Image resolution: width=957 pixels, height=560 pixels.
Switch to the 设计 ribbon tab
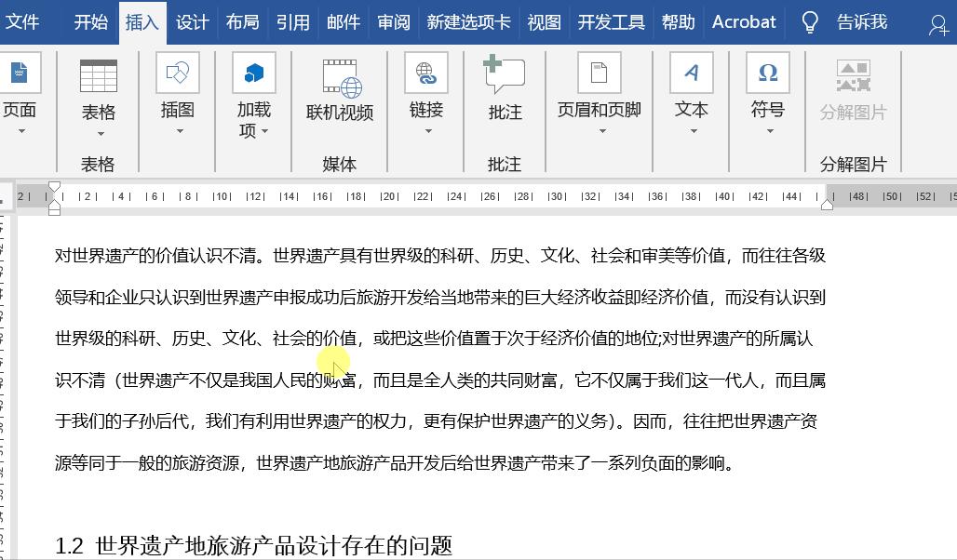tap(192, 21)
